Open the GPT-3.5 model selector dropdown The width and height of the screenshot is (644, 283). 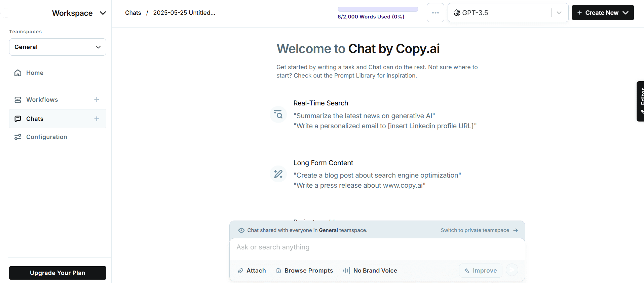tap(559, 12)
